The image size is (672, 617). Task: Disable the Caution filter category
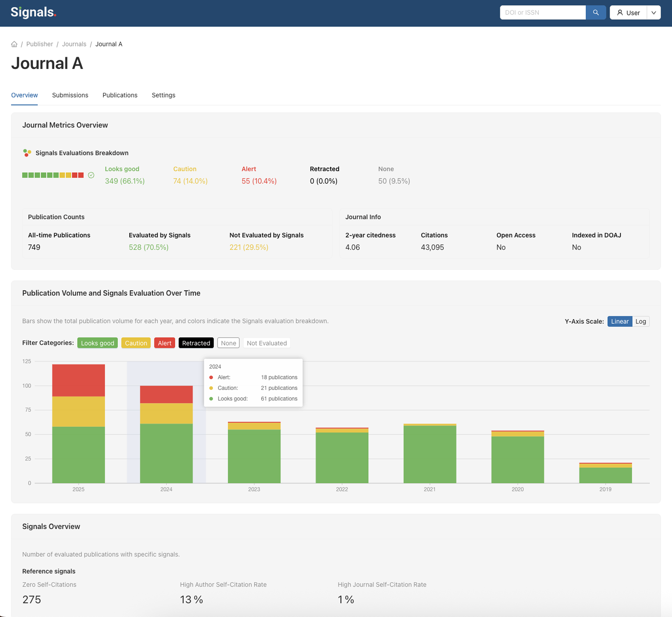pos(136,343)
